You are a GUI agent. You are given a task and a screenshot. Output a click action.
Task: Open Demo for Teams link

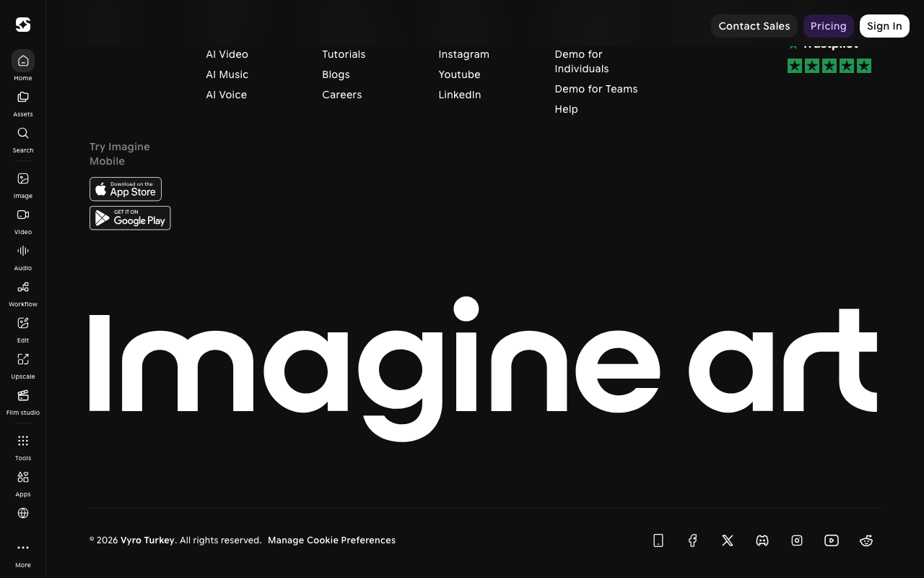[596, 89]
